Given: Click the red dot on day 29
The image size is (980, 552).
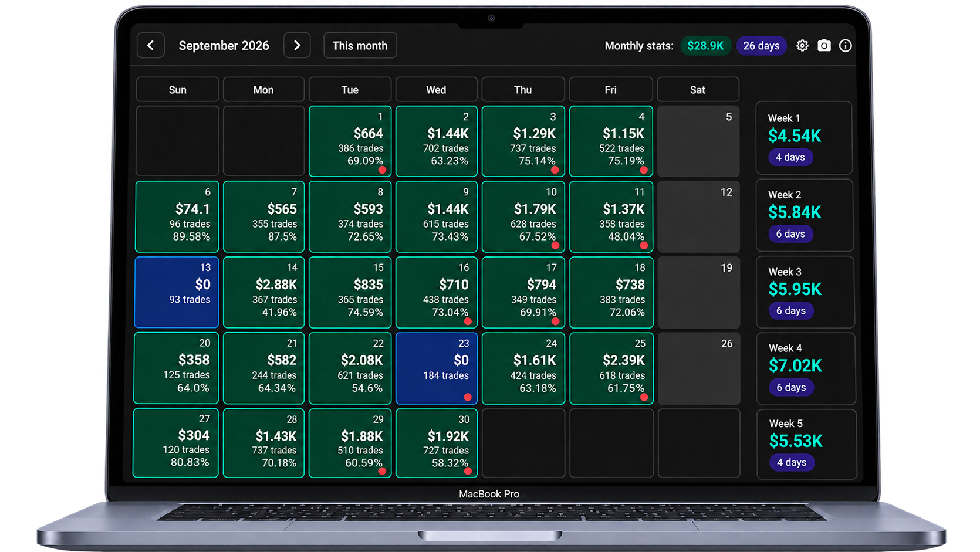Looking at the screenshot, I should click(x=382, y=471).
